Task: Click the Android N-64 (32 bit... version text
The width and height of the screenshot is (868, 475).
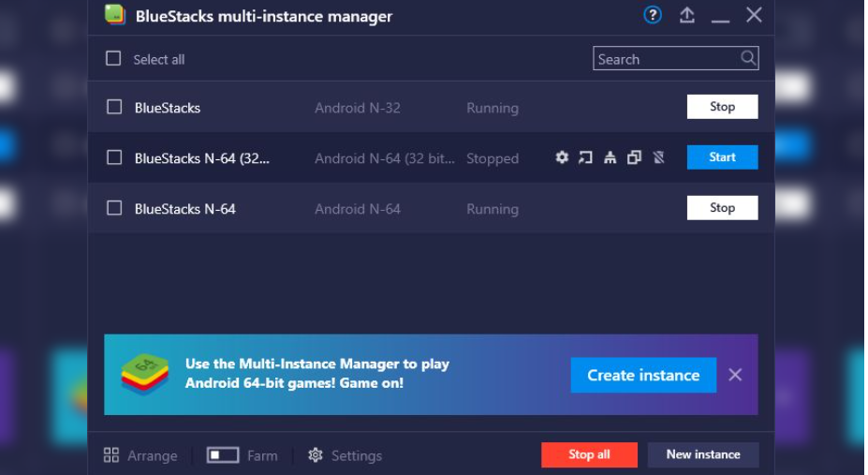Action: (385, 158)
